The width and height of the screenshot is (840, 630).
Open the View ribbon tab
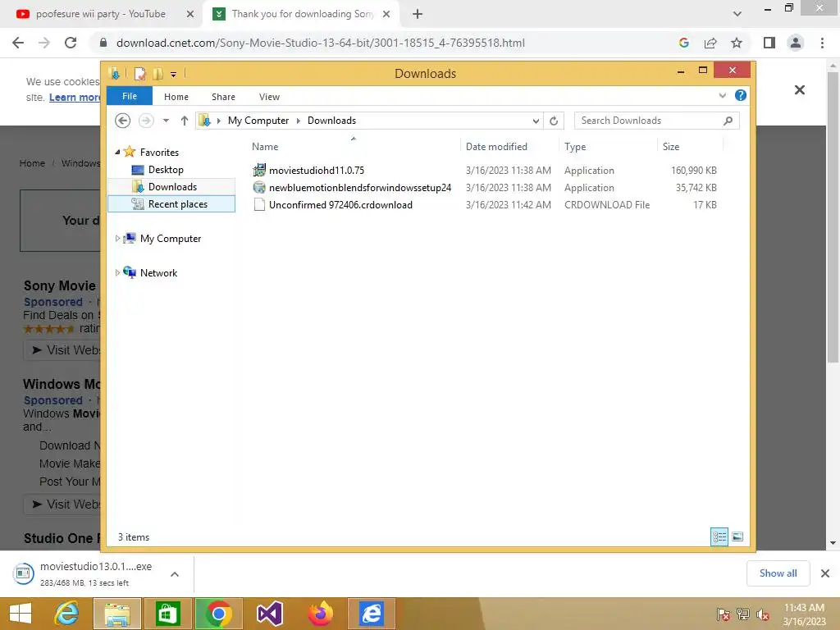coord(269,97)
